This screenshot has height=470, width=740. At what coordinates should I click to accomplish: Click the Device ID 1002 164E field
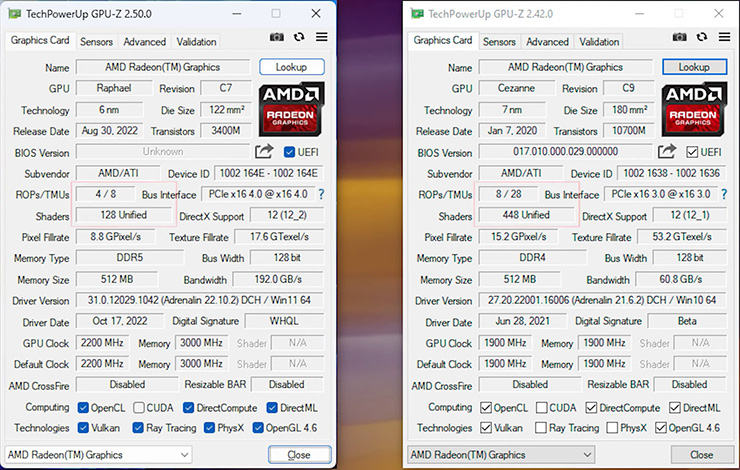click(x=269, y=173)
